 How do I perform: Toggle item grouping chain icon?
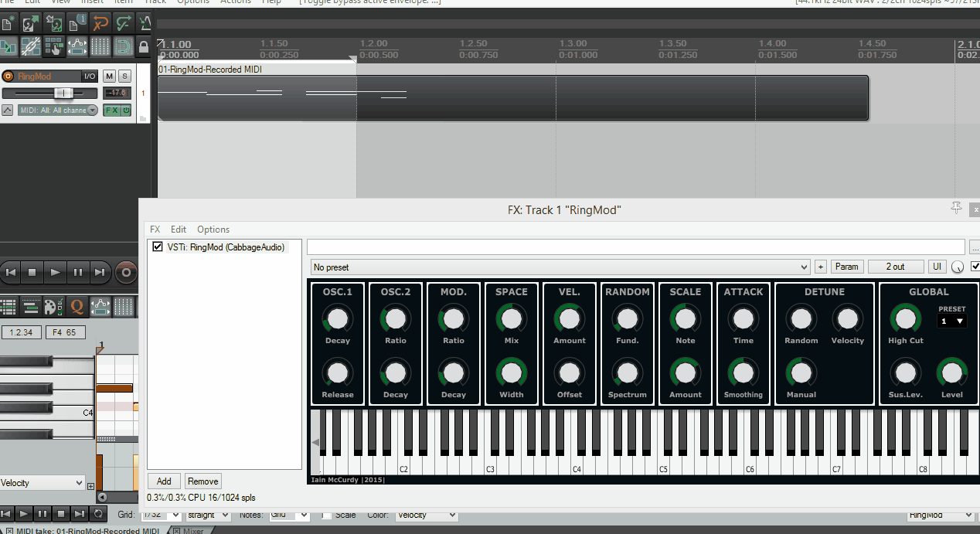(x=30, y=46)
